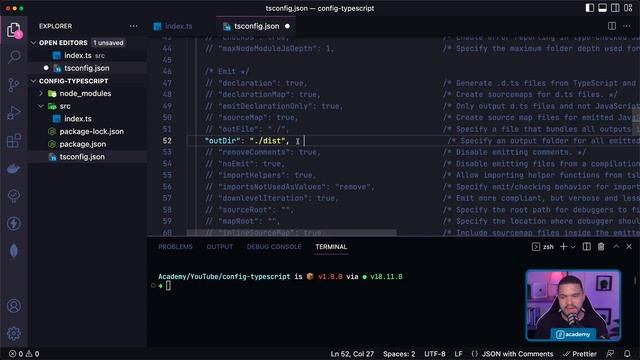
Task: Open the MongoDB leaf extension view
Action: [x=14, y=251]
